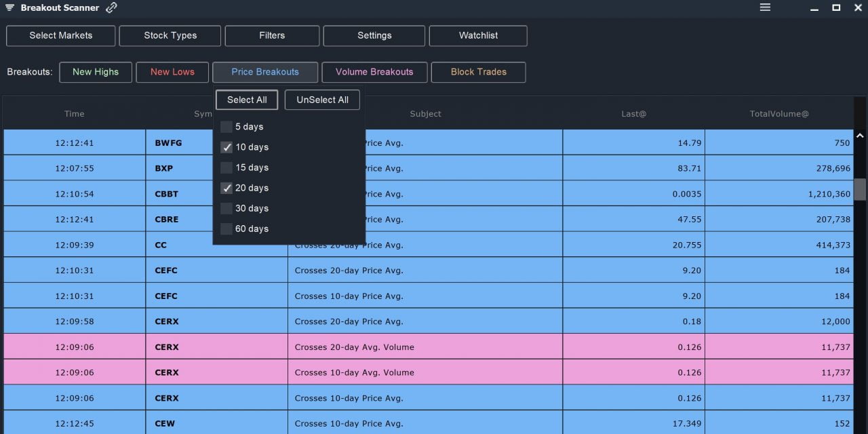This screenshot has width=868, height=434.
Task: Open the Settings panel
Action: click(374, 35)
